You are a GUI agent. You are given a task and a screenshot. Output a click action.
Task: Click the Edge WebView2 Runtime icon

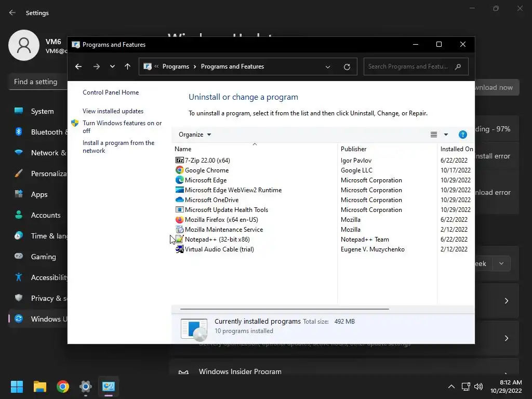179,190
